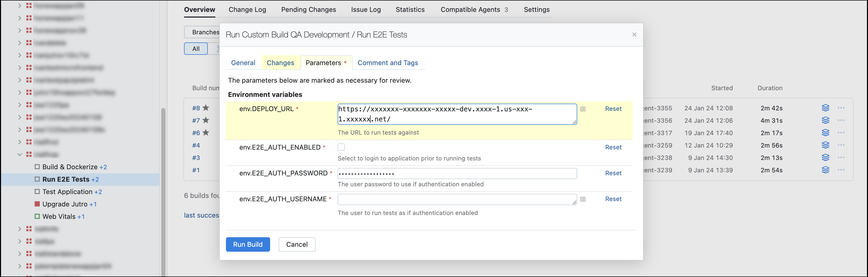Viewport: 868px width, 277px height.
Task: Reset the env.E2E_AUTH_PASSWORD parameter
Action: (x=613, y=173)
